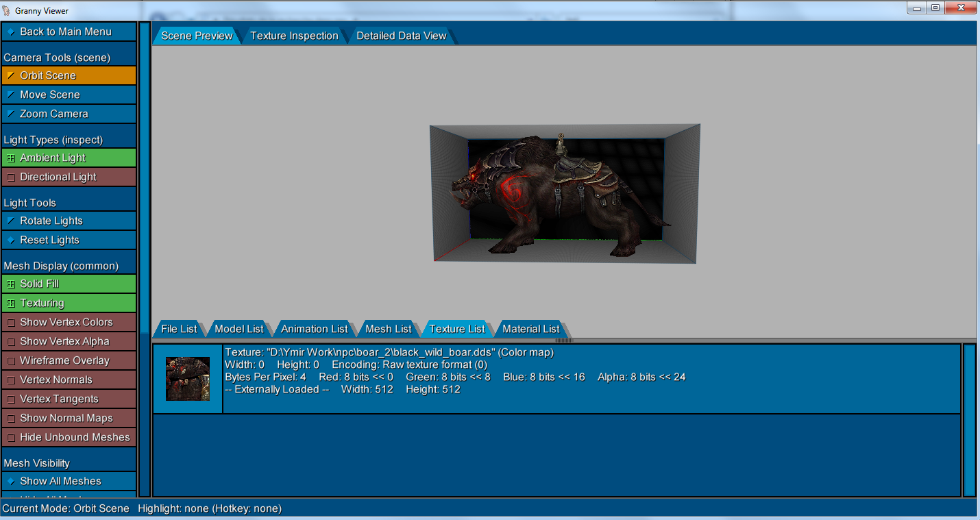
Task: Click the "Width: 512" value
Action: (x=367, y=389)
